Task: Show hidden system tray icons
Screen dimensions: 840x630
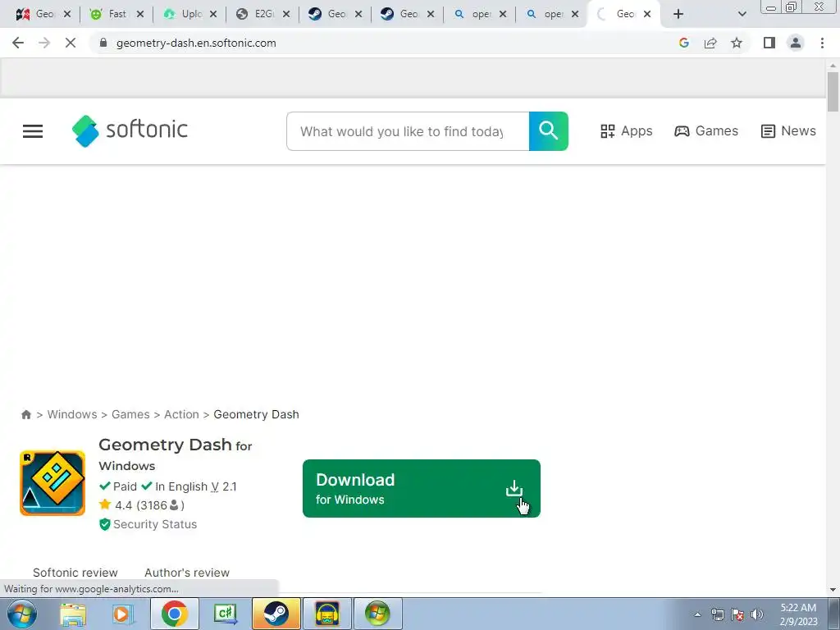Action: [697, 614]
